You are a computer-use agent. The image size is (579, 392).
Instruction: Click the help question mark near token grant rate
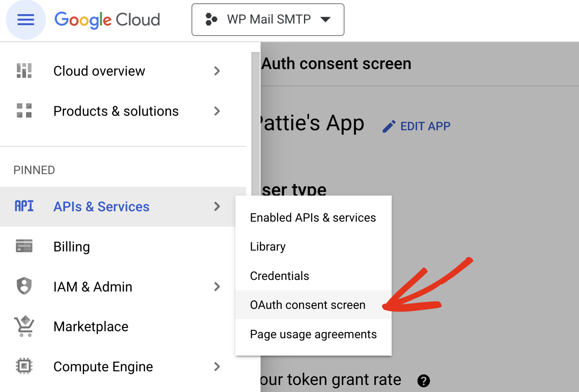tap(423, 381)
